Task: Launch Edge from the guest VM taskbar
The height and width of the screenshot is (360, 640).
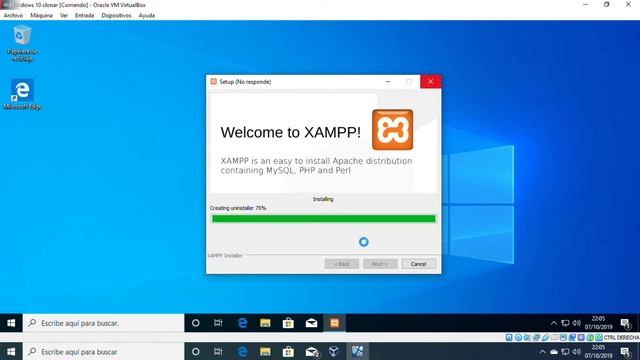Action: [x=242, y=323]
